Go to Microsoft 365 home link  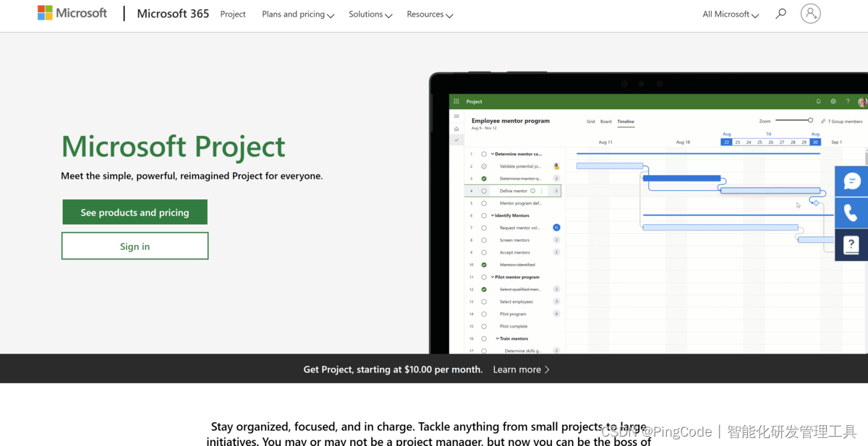point(173,14)
